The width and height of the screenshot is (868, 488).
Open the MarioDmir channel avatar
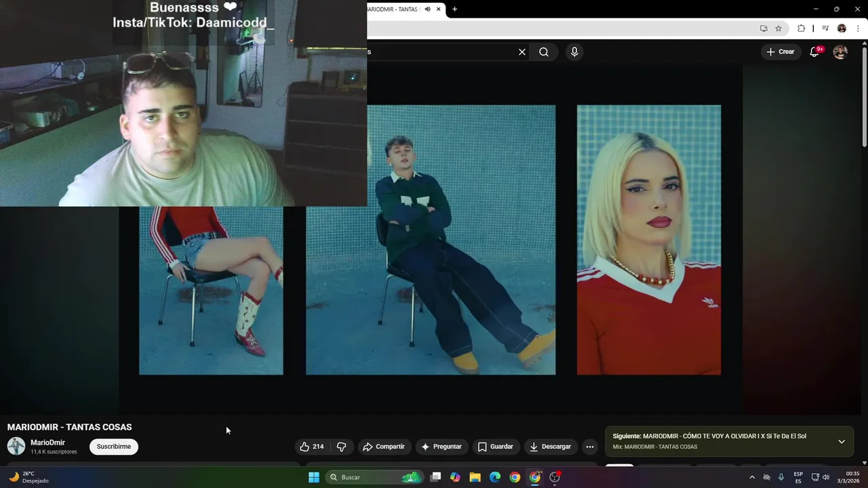tap(16, 446)
